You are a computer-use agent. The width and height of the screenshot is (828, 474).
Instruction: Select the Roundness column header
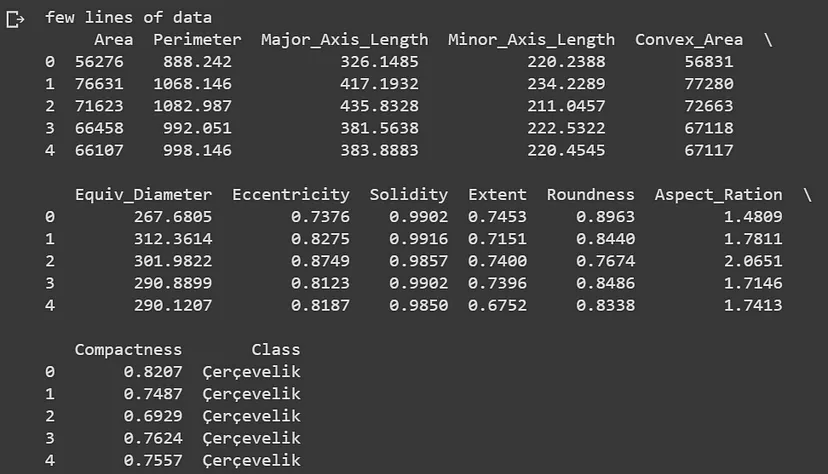tap(590, 195)
